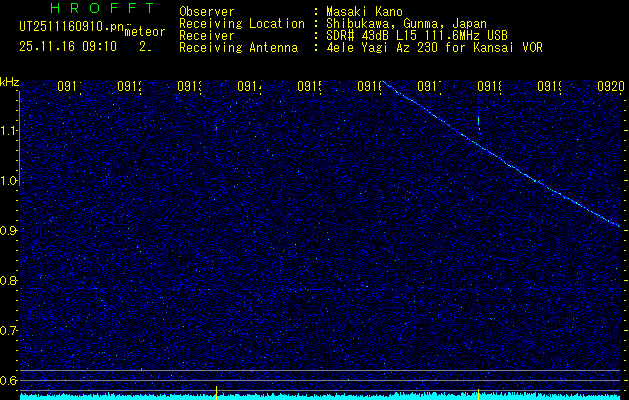Viewport: 629px width, 400px height.
Task: Click the 0917 time axis label
Action: point(429,86)
